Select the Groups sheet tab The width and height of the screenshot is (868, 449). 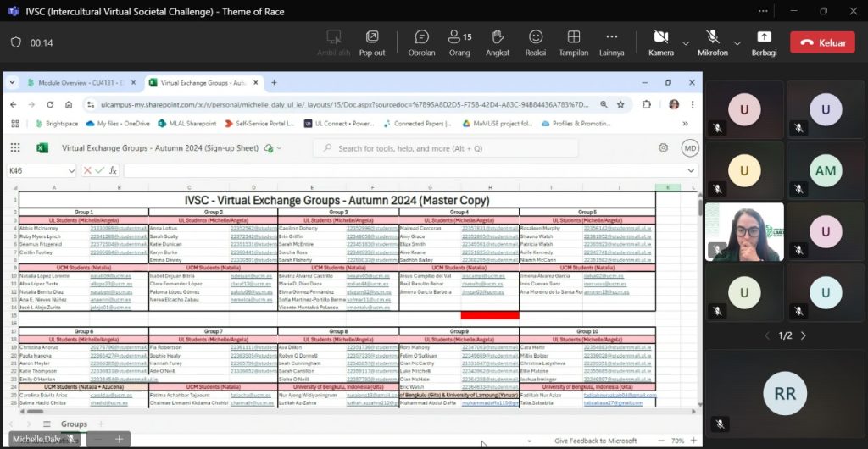coord(74,424)
